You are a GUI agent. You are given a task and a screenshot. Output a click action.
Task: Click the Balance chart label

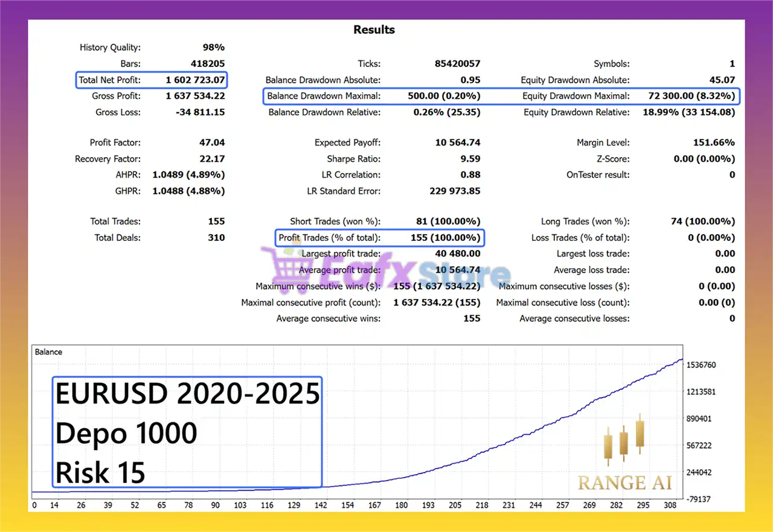click(x=48, y=352)
